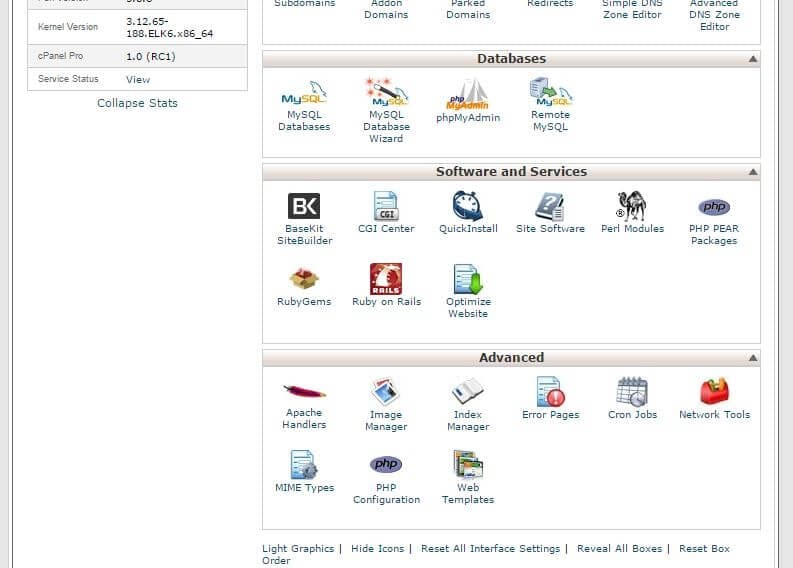Open Simple DNS Zone Editor
The height and width of the screenshot is (568, 793).
632,10
